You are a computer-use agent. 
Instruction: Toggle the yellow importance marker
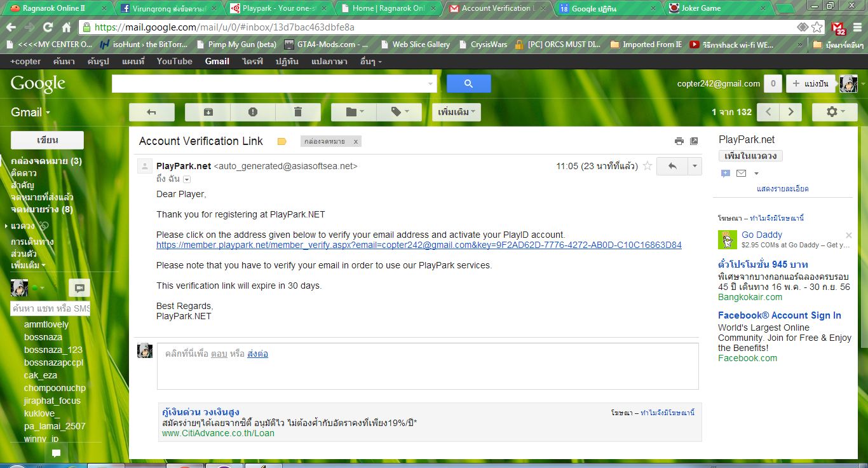282,141
